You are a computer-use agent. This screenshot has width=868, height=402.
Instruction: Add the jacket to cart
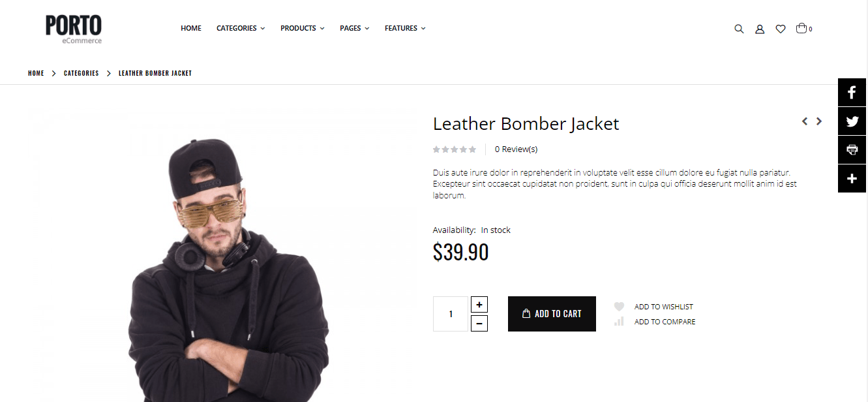[x=552, y=314]
